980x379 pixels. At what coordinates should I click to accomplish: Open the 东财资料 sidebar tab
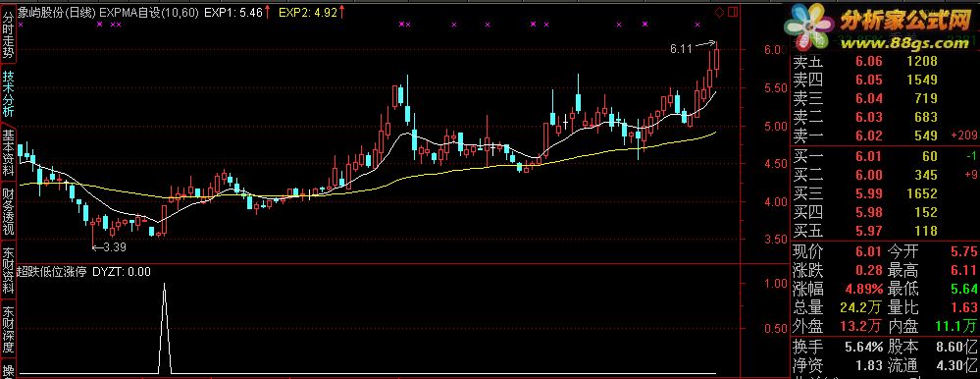(8, 271)
